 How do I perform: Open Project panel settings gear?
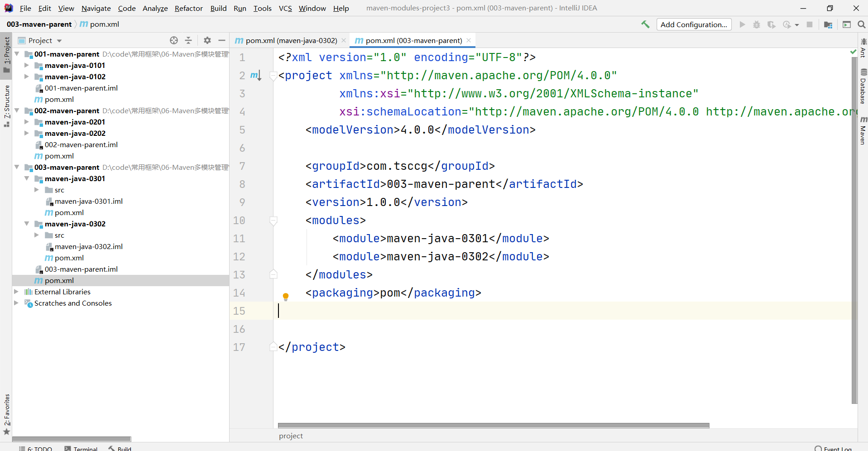tap(207, 40)
